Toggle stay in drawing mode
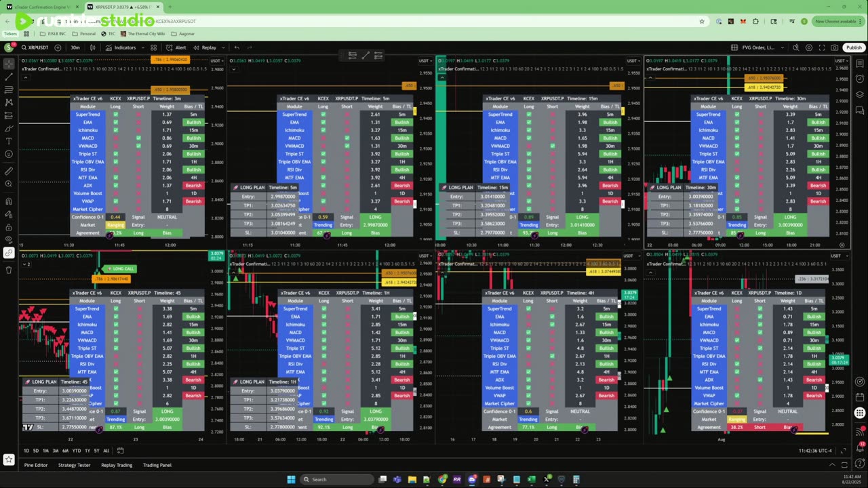The image size is (868, 488). pyautogui.click(x=9, y=214)
